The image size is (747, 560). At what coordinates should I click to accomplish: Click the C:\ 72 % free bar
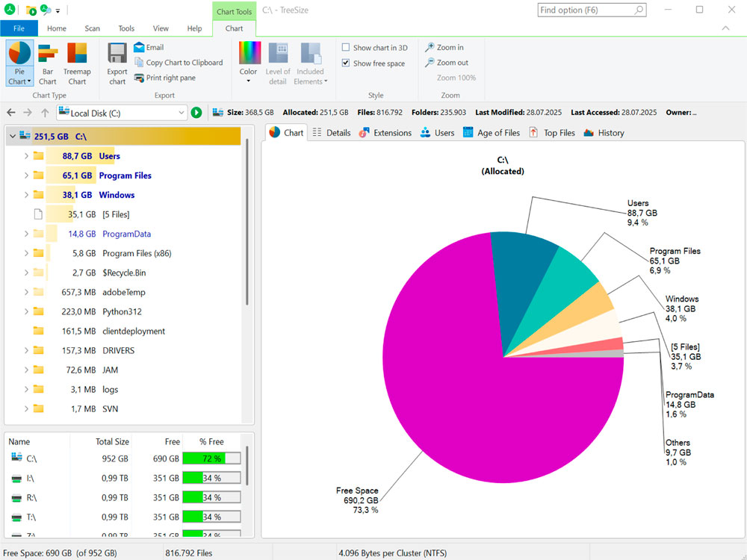tap(211, 458)
